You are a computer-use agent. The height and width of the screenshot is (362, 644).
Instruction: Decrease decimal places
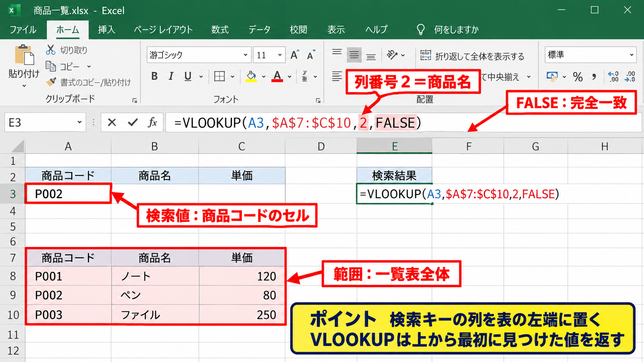(630, 77)
